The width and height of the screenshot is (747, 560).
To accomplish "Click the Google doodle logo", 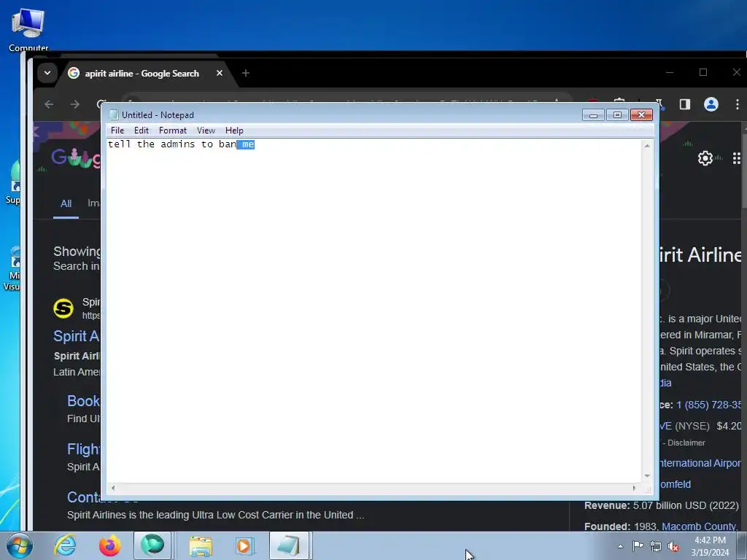I will (x=76, y=158).
